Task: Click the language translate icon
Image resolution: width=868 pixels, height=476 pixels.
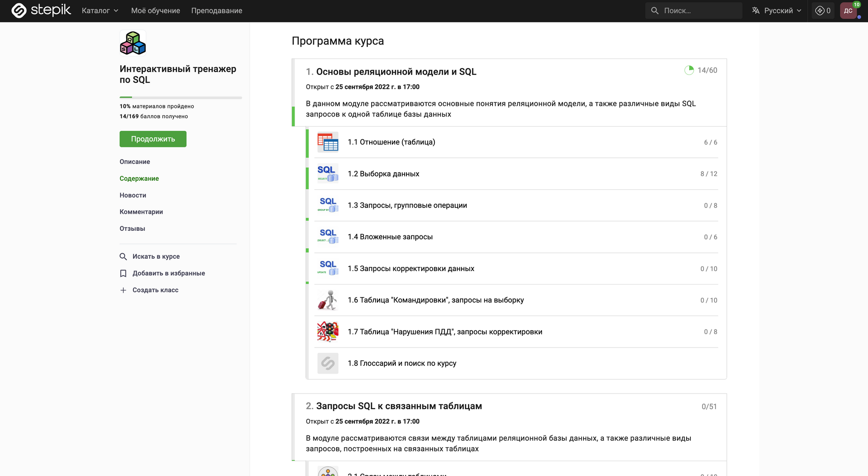Action: pyautogui.click(x=756, y=11)
